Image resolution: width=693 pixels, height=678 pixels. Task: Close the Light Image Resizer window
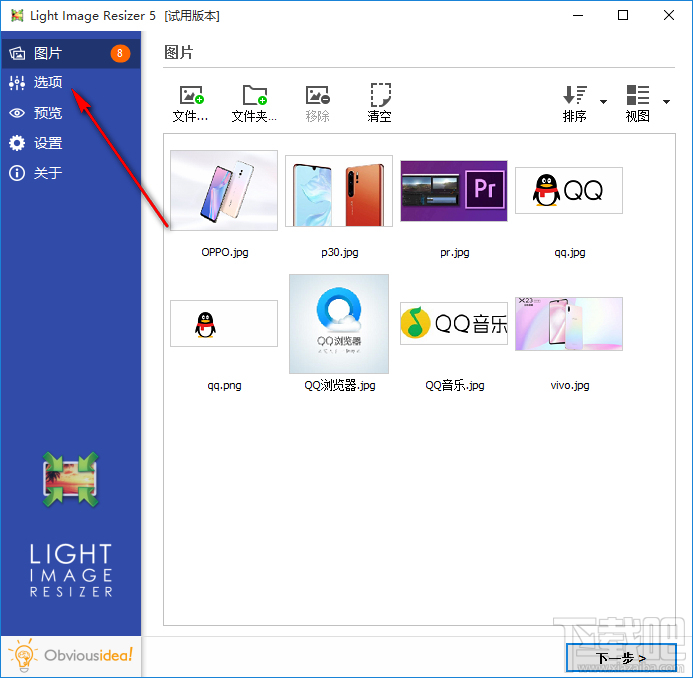click(x=669, y=15)
